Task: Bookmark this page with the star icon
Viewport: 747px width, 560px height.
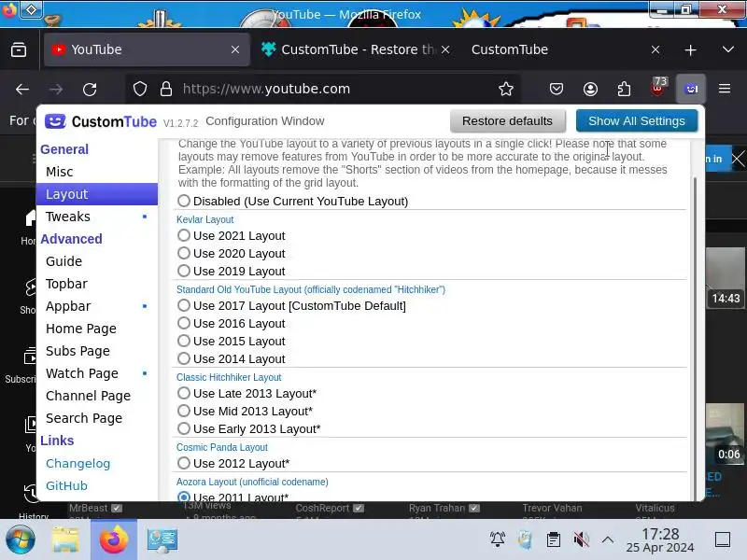Action: 506,89
